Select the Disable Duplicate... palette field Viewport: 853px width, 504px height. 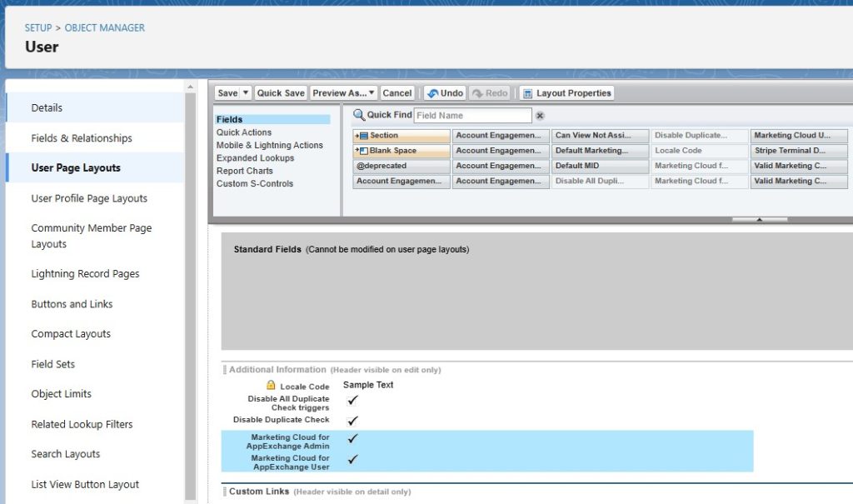700,136
